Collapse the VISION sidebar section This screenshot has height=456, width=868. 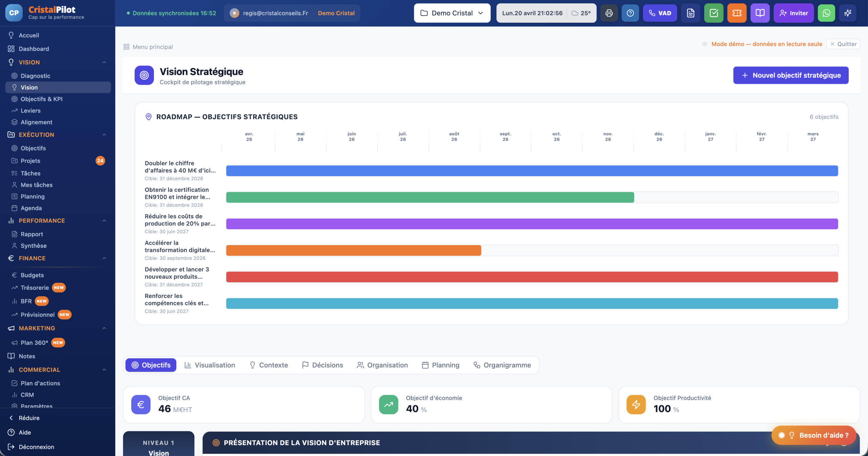click(104, 62)
